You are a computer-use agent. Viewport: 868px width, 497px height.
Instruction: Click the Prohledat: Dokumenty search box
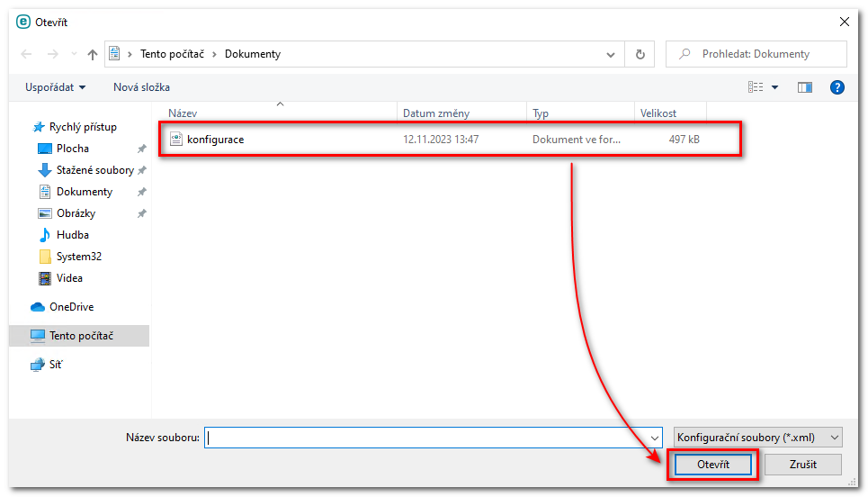coord(765,54)
